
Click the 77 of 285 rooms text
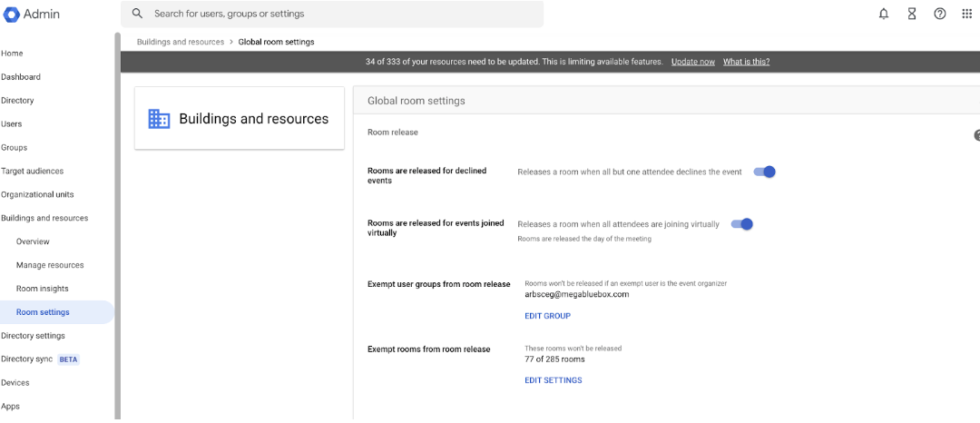point(554,359)
